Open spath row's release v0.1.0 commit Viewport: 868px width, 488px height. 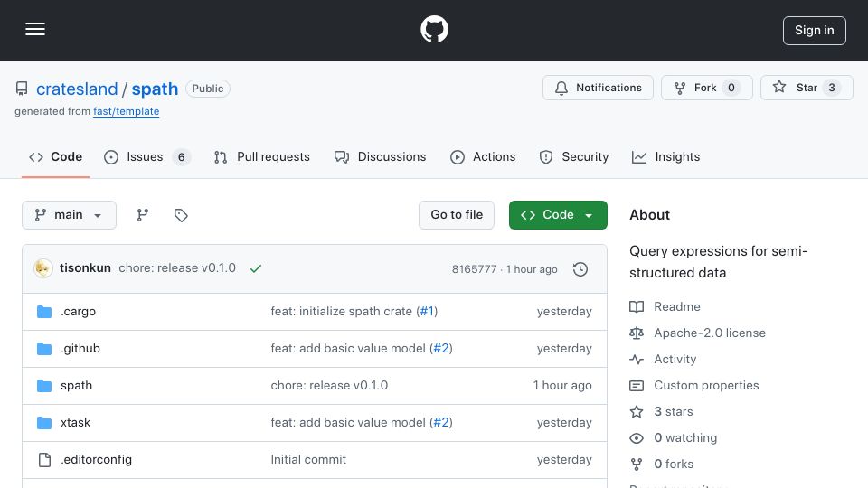pyautogui.click(x=329, y=386)
